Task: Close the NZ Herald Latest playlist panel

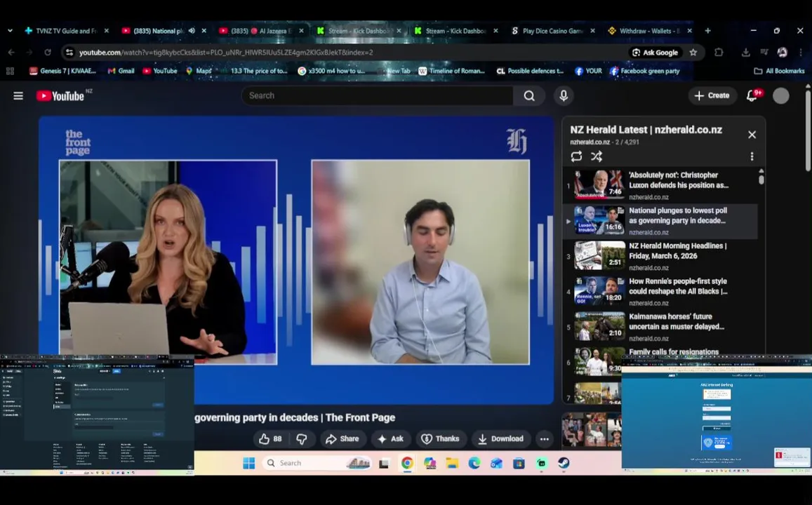Action: pos(752,135)
